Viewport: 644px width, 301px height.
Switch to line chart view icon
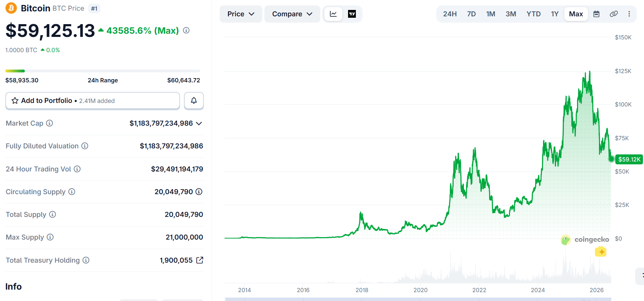333,14
